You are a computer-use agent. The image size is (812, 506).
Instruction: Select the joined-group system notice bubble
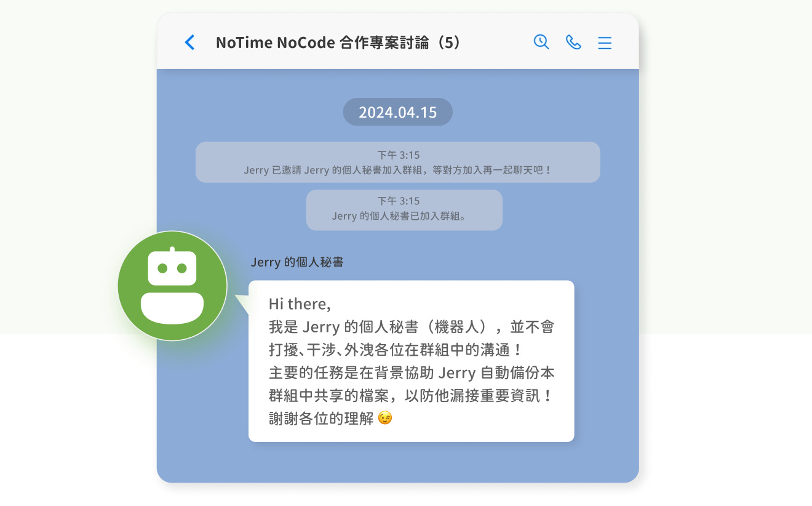(404, 209)
